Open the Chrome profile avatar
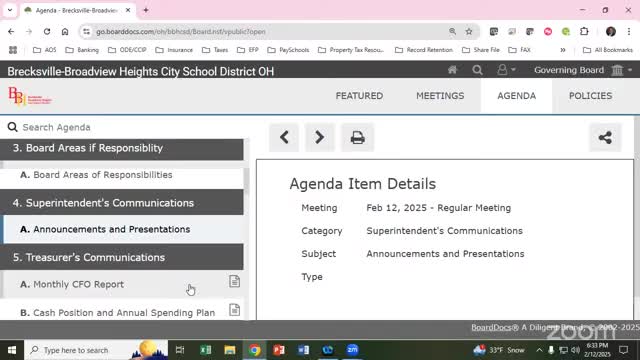640x360 pixels. [611, 31]
